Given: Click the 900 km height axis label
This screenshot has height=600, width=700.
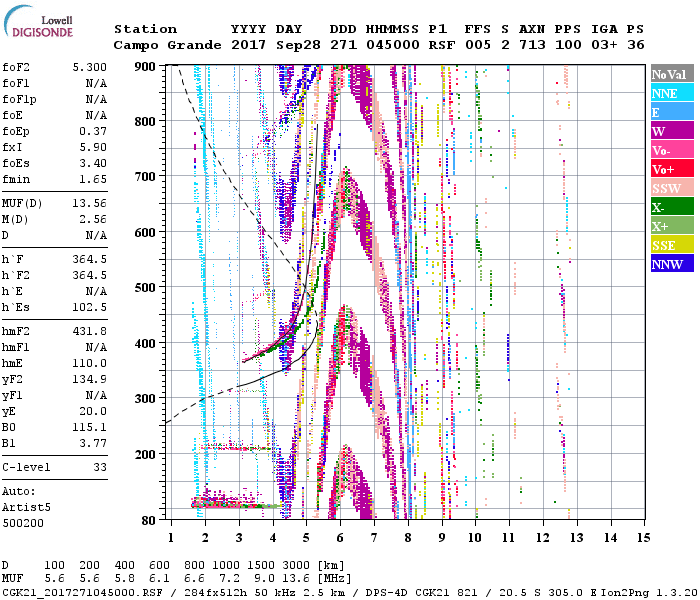Looking at the screenshot, I should 145,67.
